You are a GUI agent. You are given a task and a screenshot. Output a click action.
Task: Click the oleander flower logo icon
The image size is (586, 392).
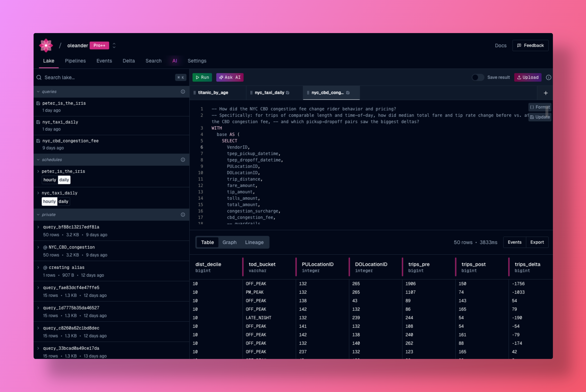click(46, 46)
